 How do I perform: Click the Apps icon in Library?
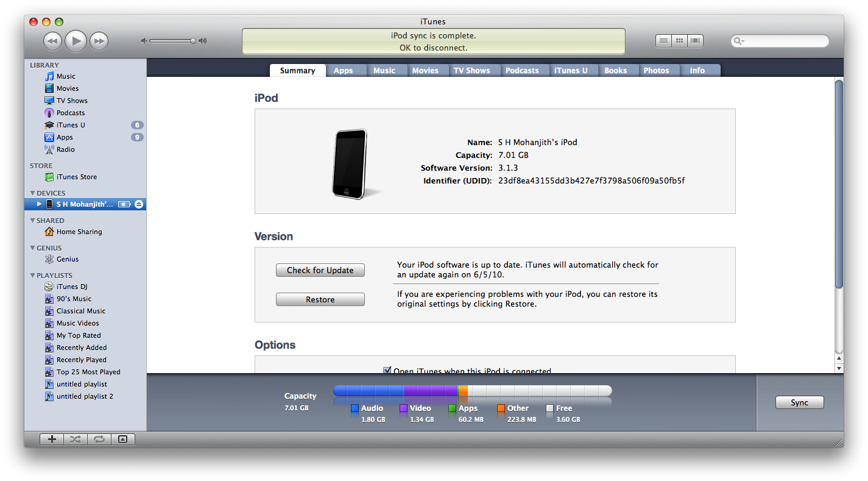(x=49, y=137)
